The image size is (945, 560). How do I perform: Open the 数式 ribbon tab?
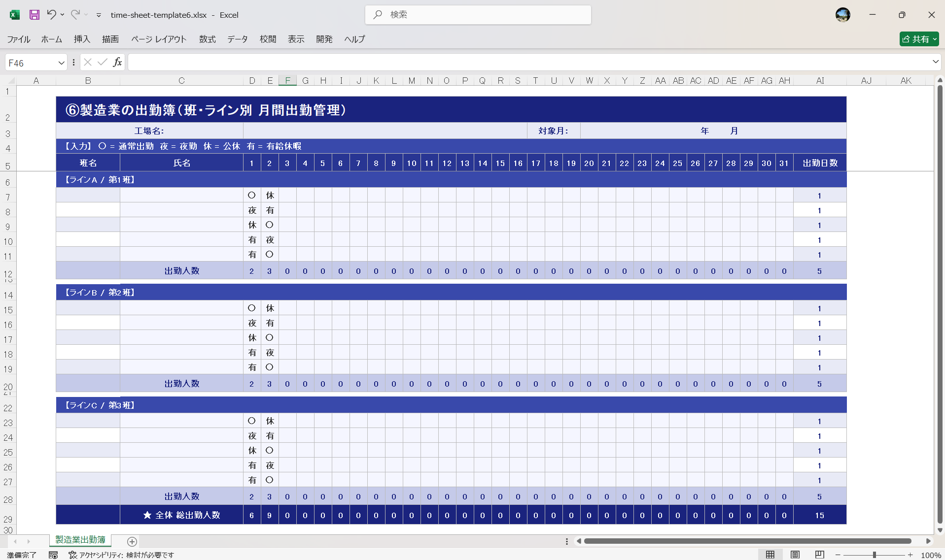pos(207,39)
